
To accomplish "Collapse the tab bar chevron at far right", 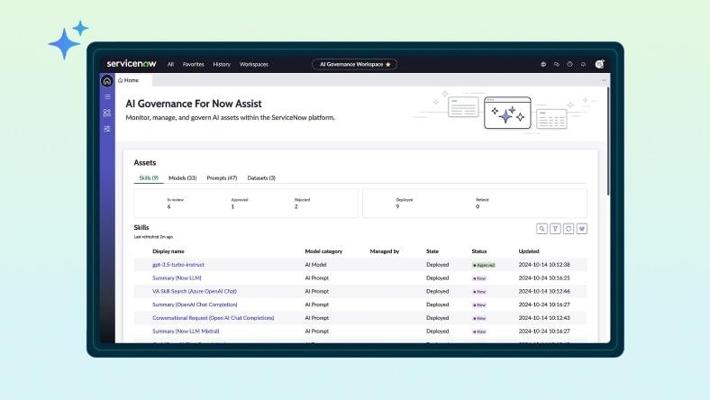I will click(x=604, y=80).
